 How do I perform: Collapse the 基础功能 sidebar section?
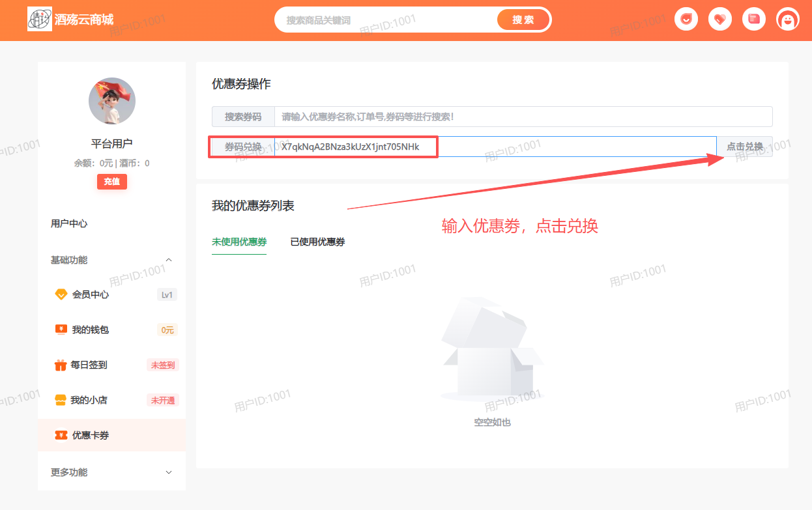tap(168, 259)
